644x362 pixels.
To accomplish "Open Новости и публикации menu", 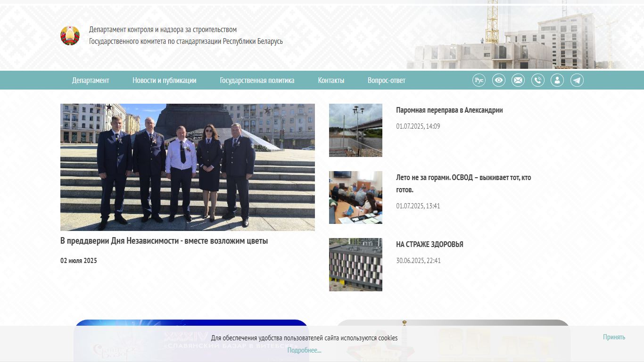I will tap(165, 80).
